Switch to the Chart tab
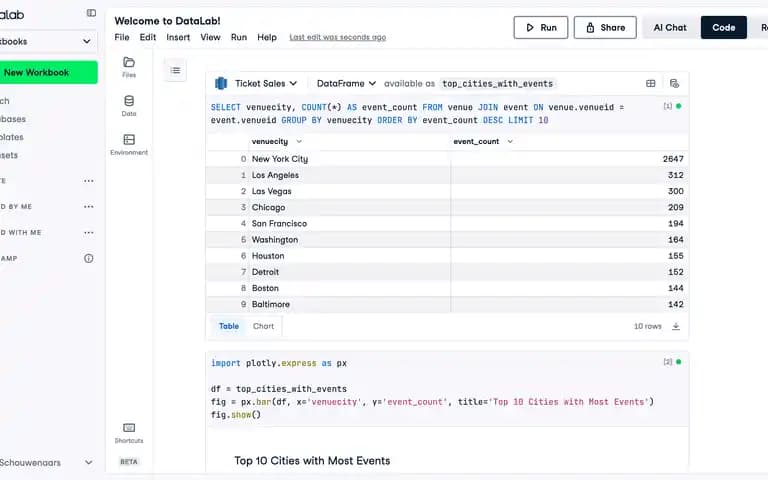This screenshot has height=480, width=768. [x=264, y=326]
